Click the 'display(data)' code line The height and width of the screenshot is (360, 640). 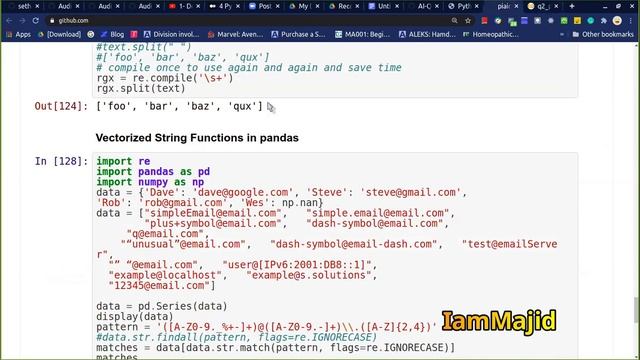click(x=135, y=316)
